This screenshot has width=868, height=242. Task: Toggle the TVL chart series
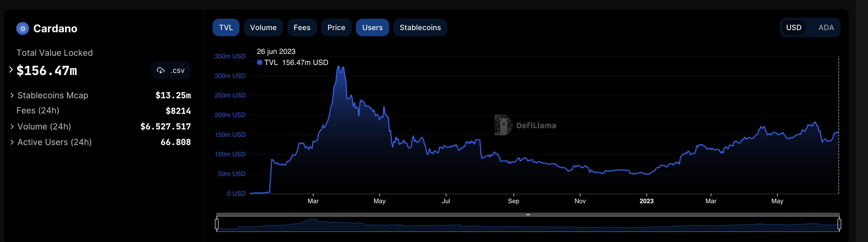click(x=226, y=28)
